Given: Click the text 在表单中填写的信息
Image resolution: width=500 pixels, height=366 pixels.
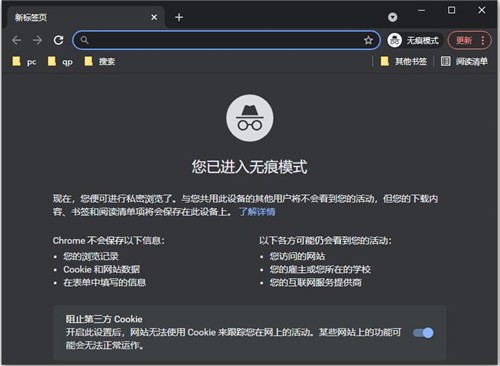Looking at the screenshot, I should pos(105,283).
